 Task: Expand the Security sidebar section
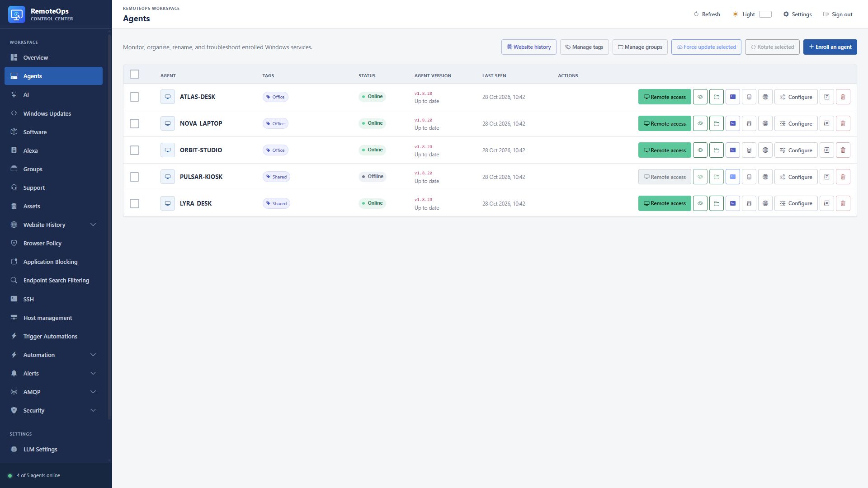53,410
